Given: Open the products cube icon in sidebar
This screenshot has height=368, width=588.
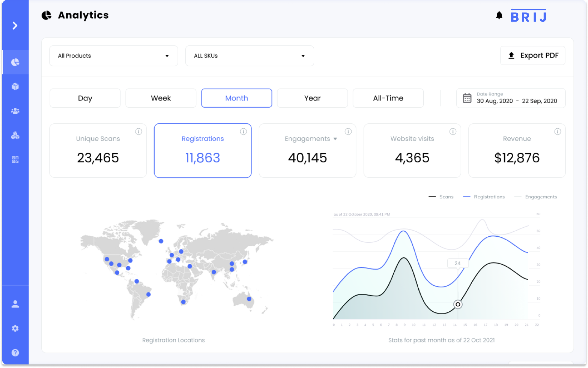Looking at the screenshot, I should (x=15, y=86).
